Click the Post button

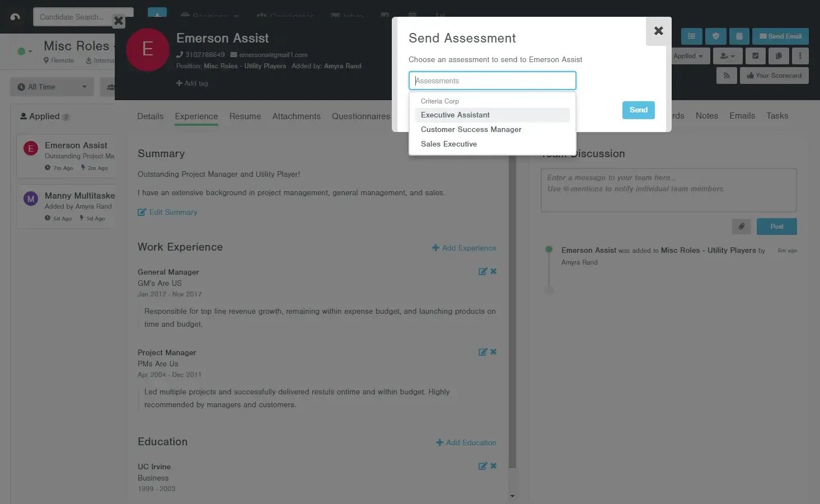point(777,227)
